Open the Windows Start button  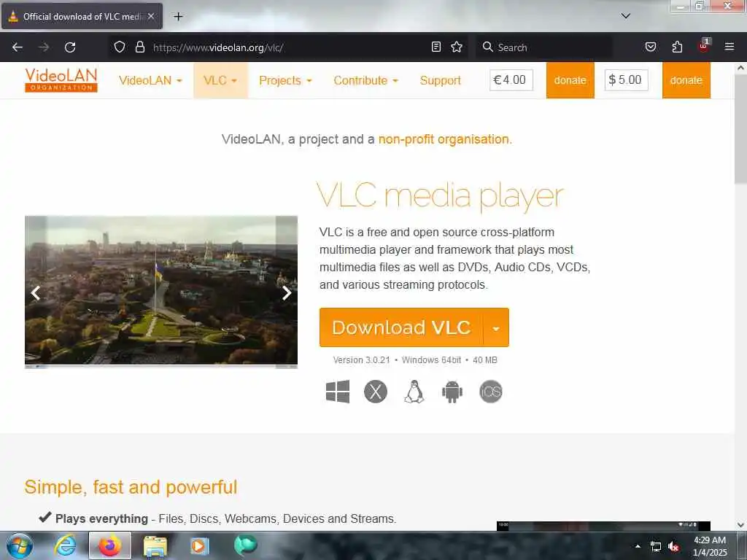pos(20,545)
